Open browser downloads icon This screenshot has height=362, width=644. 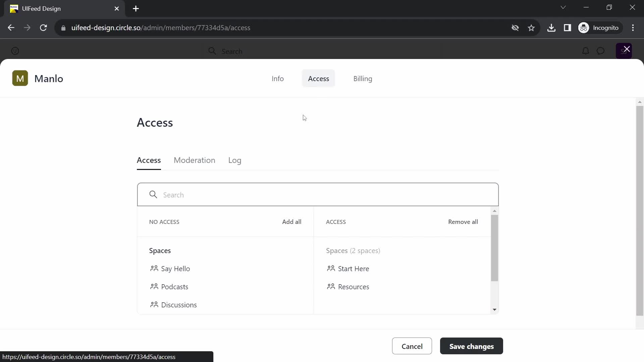click(551, 28)
